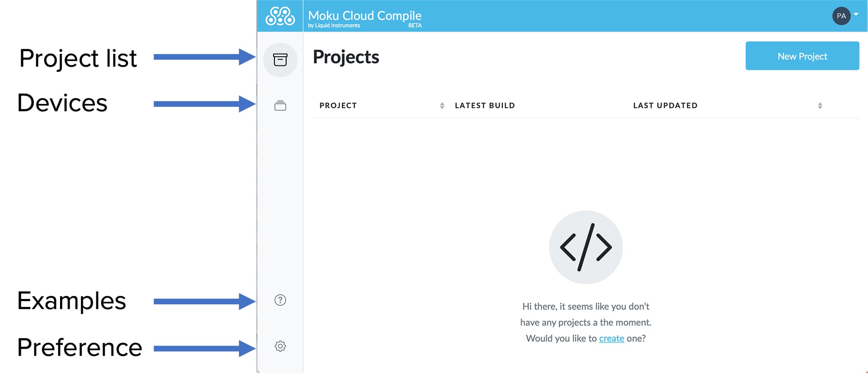Expand the account dropdown caret
868x378 pixels.
[x=856, y=14]
